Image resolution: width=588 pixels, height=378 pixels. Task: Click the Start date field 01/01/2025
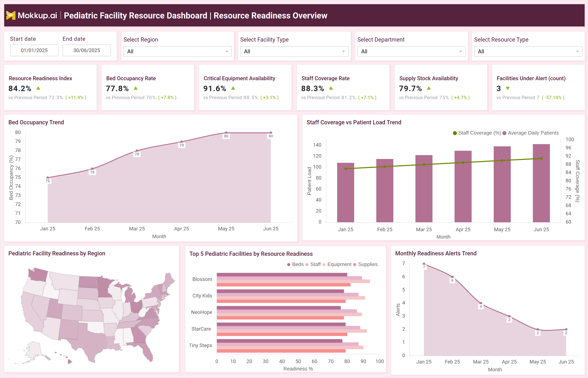point(34,50)
